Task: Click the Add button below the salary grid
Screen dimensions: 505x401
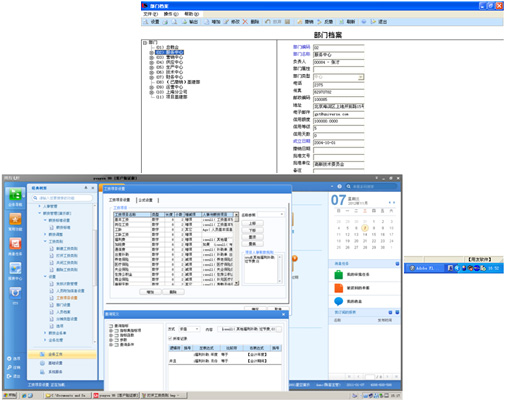Action: click(150, 292)
